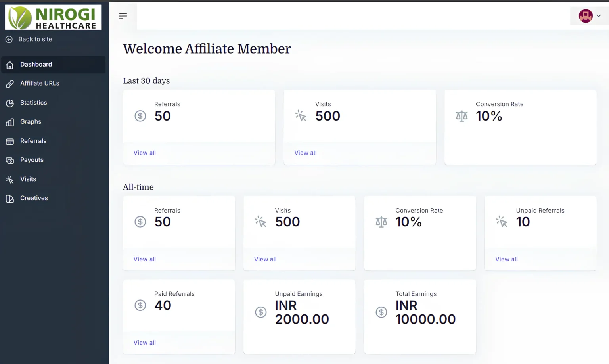Click the INR 10000.00 Total Earnings value
The width and height of the screenshot is (609, 364).
pos(425,312)
